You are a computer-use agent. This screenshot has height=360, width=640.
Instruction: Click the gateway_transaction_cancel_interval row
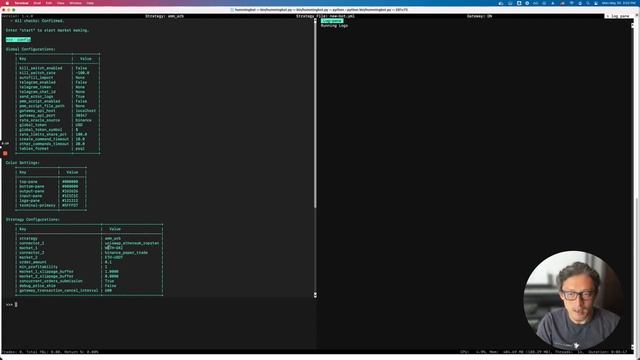click(x=89, y=291)
